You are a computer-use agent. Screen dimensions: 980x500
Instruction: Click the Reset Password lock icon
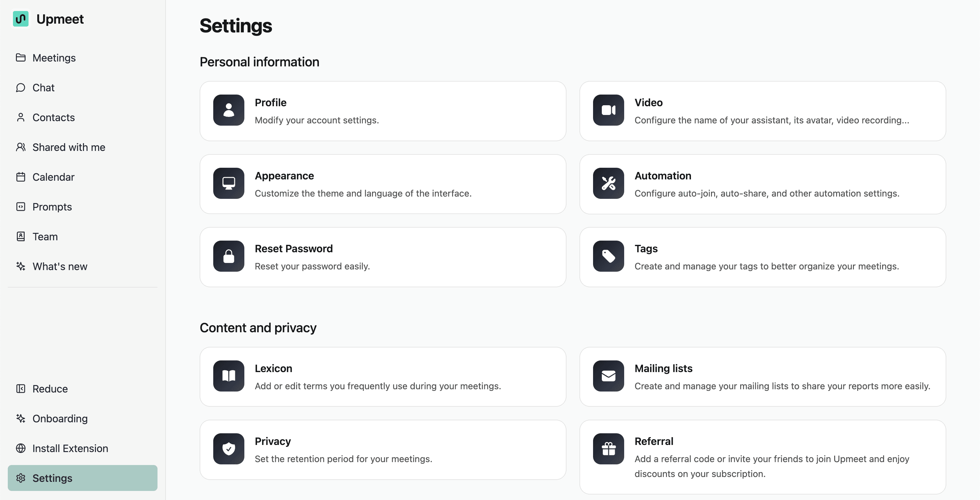click(x=228, y=256)
